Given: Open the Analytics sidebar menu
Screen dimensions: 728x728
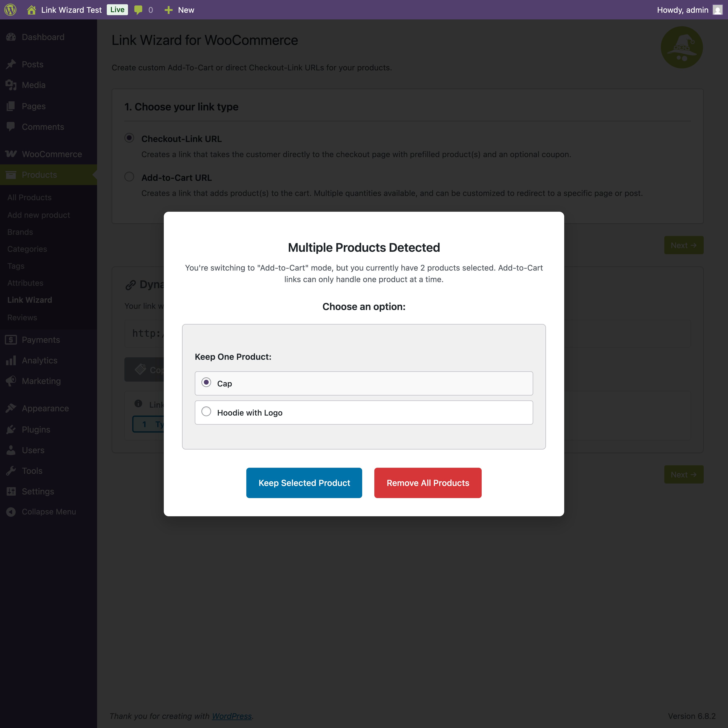Looking at the screenshot, I should tap(40, 360).
